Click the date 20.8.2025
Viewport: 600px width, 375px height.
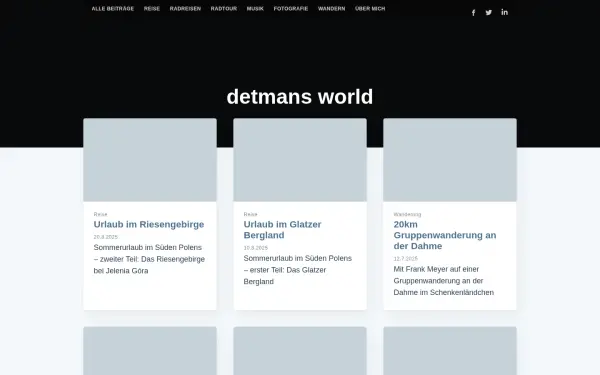tap(106, 237)
